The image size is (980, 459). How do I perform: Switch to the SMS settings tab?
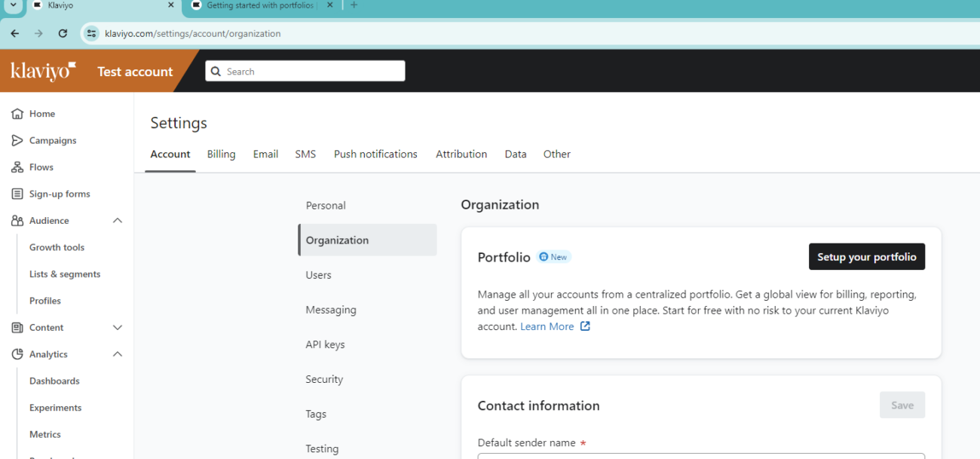click(x=305, y=154)
